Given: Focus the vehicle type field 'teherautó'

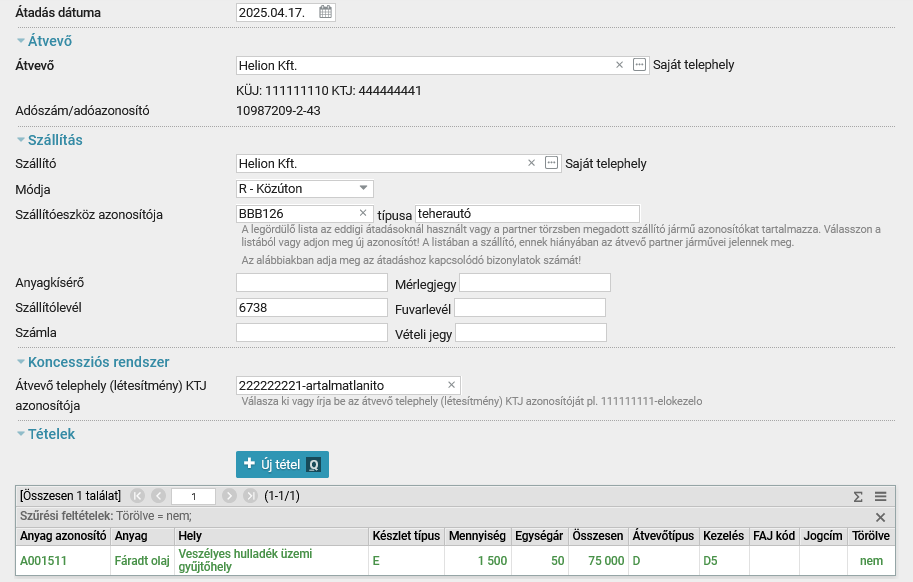Looking at the screenshot, I should click(x=527, y=214).
